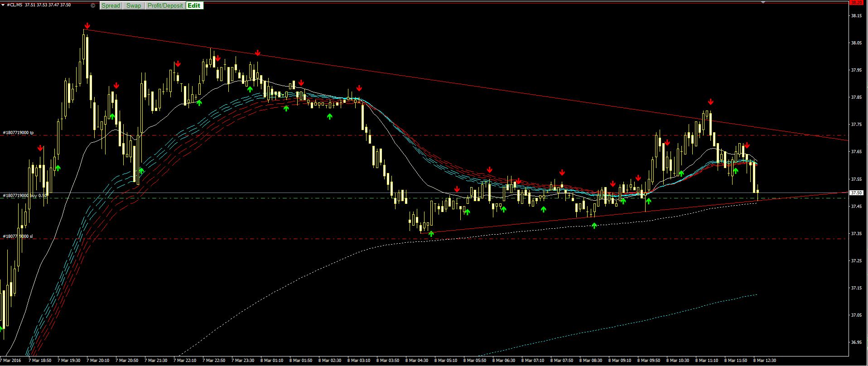This screenshot has width=868, height=366.
Task: Click the copyright symbol icon next to Spread
Action: point(93,5)
